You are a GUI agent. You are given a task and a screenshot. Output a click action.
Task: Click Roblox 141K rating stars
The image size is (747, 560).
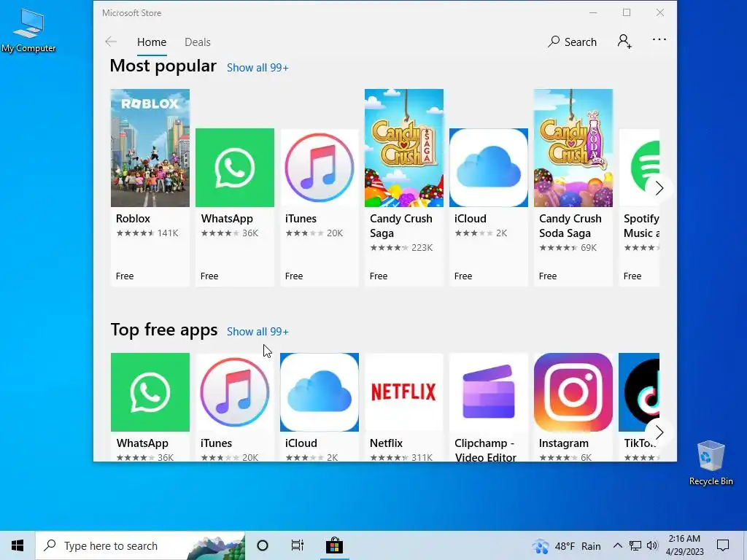(x=147, y=233)
